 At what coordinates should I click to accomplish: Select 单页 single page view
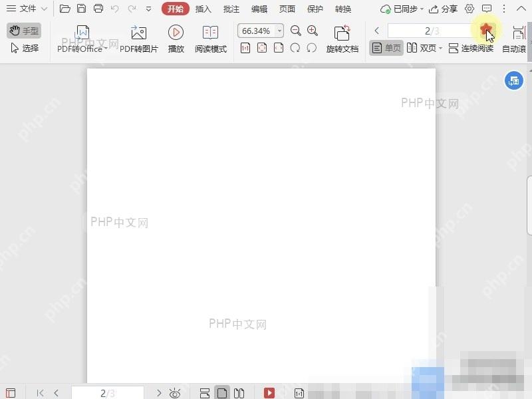(386, 48)
